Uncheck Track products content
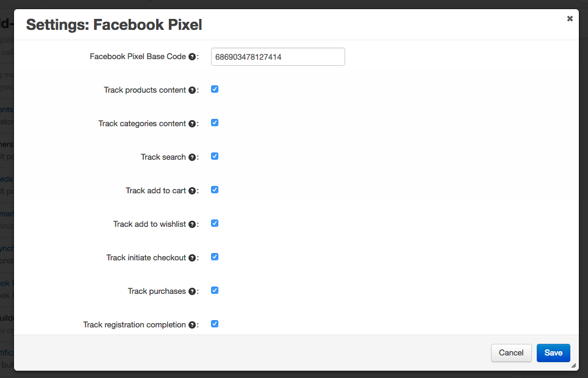The width and height of the screenshot is (588, 378). [215, 89]
